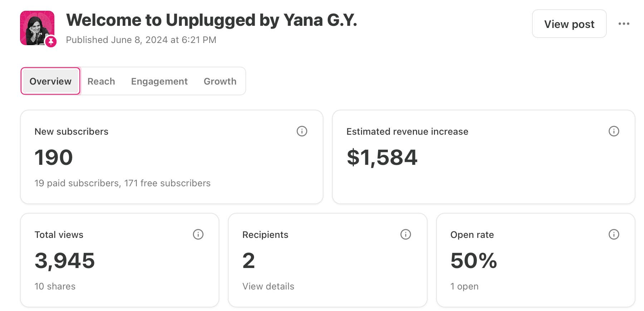This screenshot has width=644, height=311.
Task: Click the Total views info icon
Action: [198, 234]
